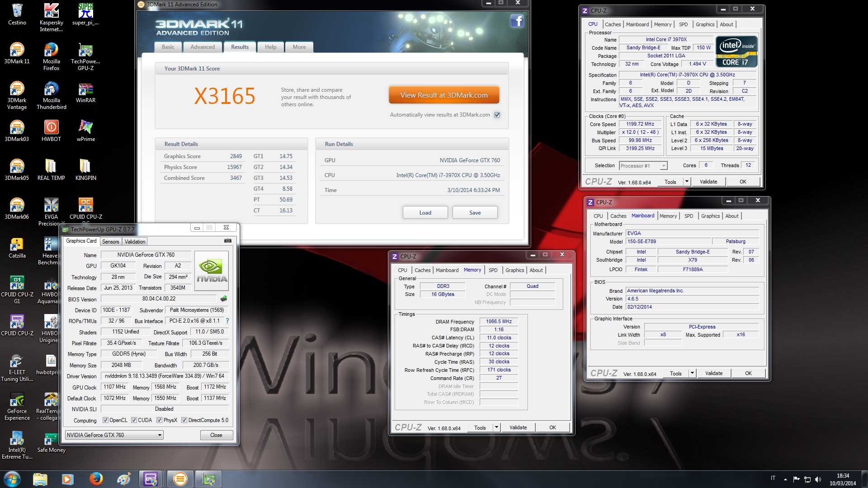868x488 pixels.
Task: Click the NVIDIA logo in GPU-Z
Action: (x=212, y=270)
